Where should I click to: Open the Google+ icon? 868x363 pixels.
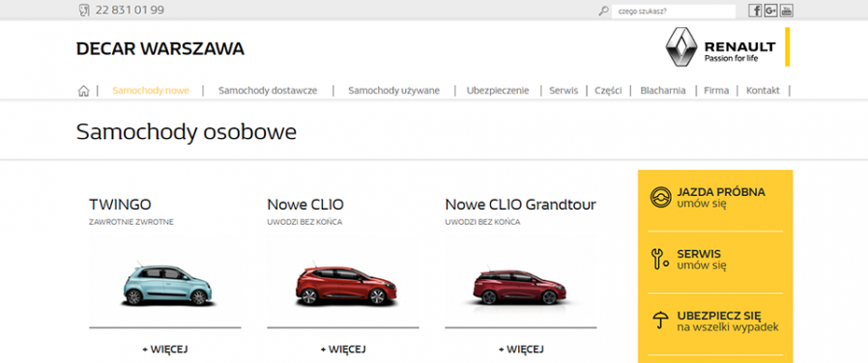point(770,11)
